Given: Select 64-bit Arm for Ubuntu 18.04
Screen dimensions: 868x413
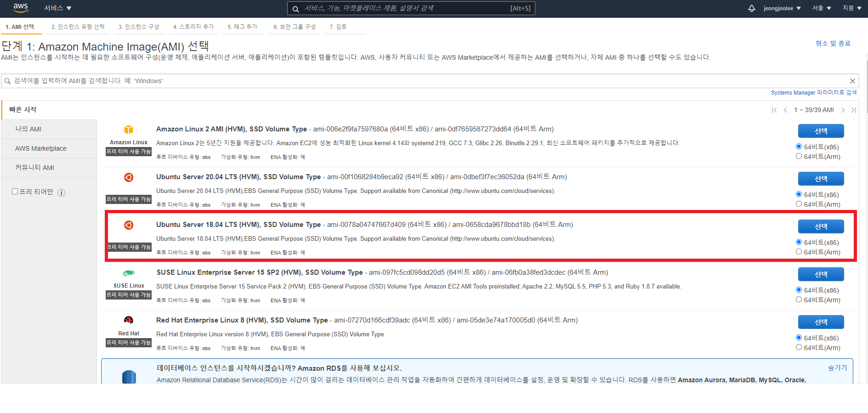Looking at the screenshot, I should pos(799,252).
